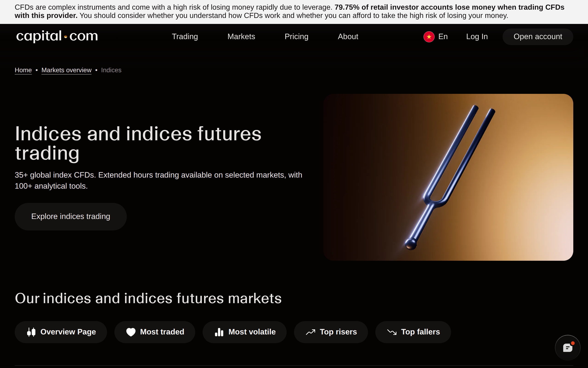This screenshot has width=588, height=368.
Task: Click the falling arrow icon on Top fallers
Action: tap(392, 332)
